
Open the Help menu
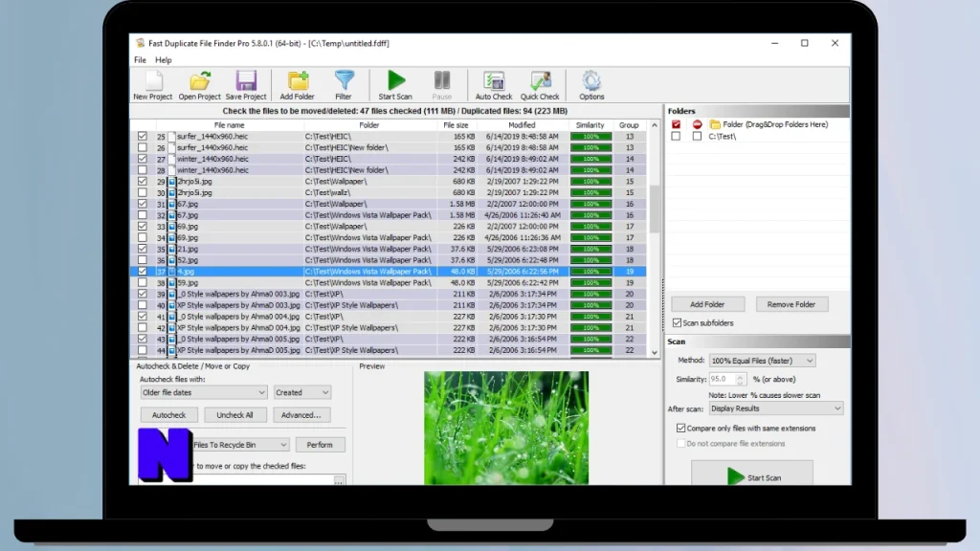pyautogui.click(x=163, y=60)
